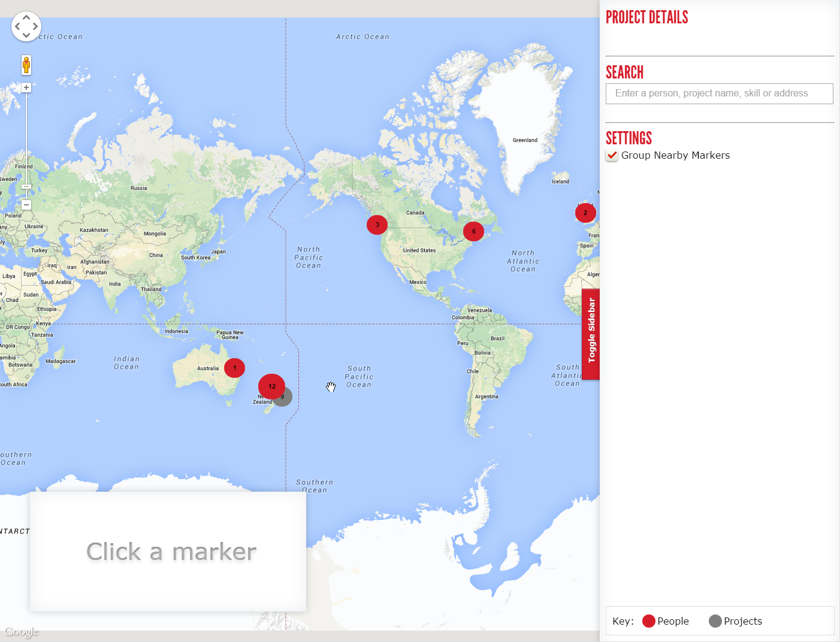
Task: Expand the red cluster marker numbered 6
Action: pyautogui.click(x=473, y=231)
